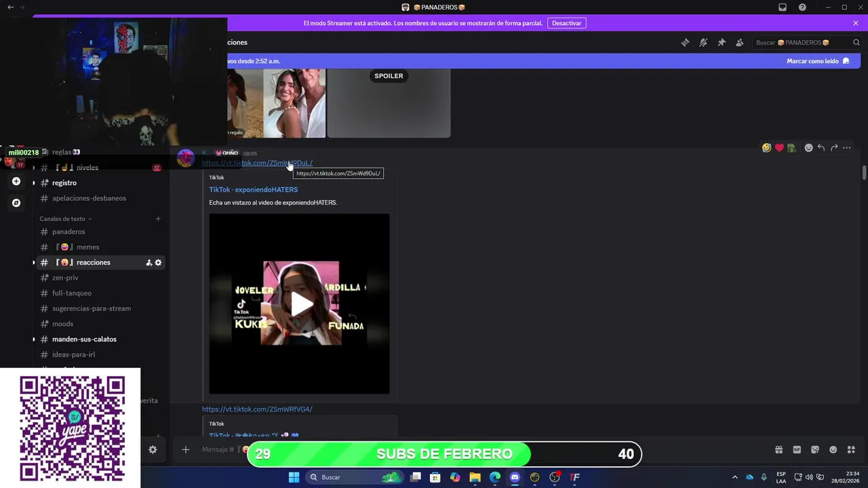Open Discover servers compass icon

click(16, 203)
